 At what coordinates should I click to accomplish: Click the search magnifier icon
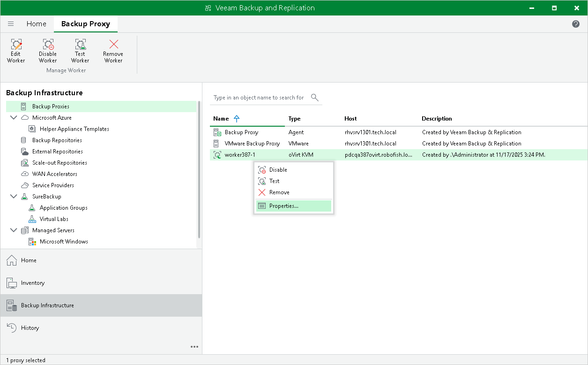click(x=314, y=98)
